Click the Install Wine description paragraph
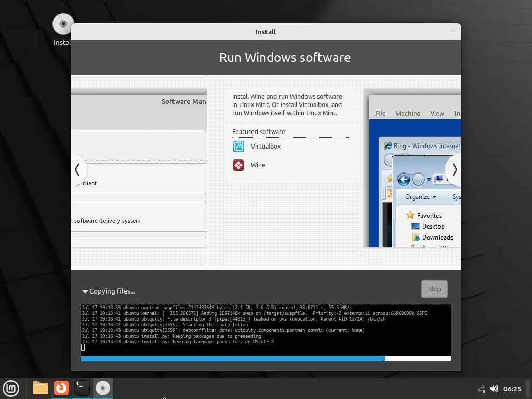This screenshot has height=399, width=532. point(287,104)
